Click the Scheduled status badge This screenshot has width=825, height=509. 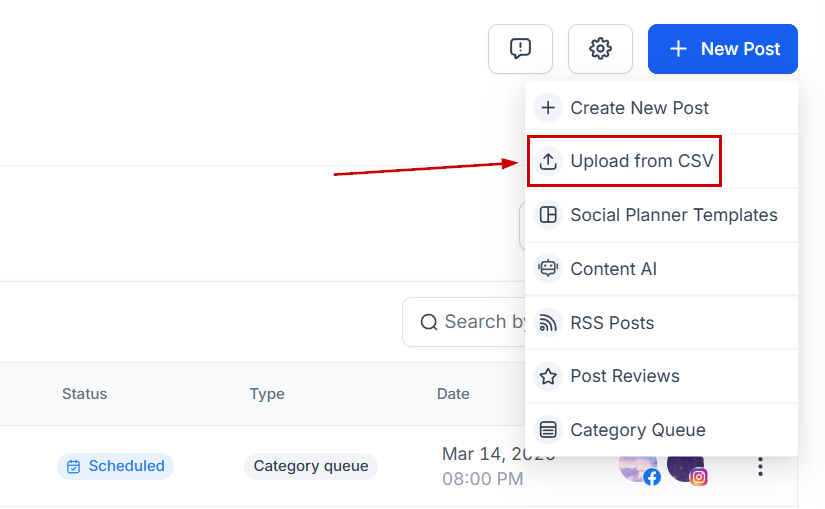115,466
